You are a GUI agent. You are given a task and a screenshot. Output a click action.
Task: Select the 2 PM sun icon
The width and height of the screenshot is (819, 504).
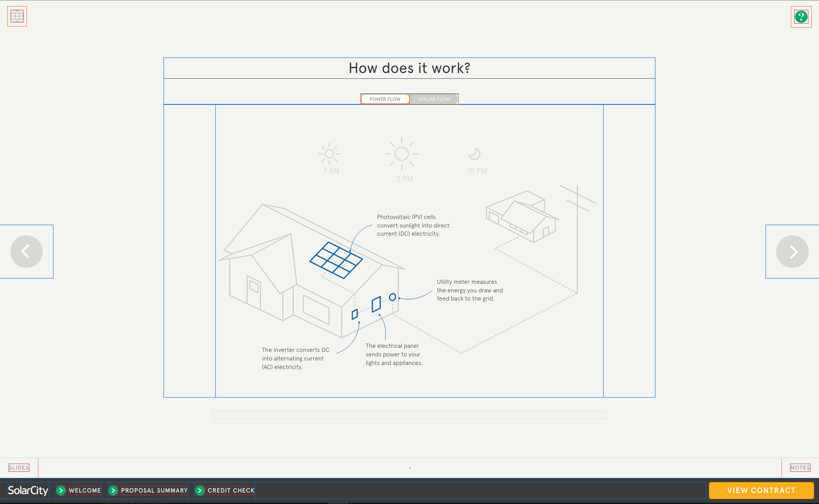[402, 154]
